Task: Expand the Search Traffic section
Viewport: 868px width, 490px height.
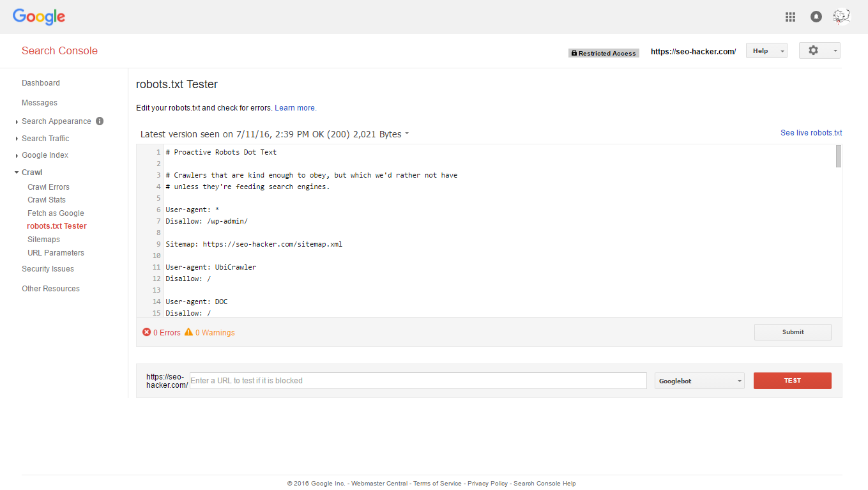Action: point(45,139)
